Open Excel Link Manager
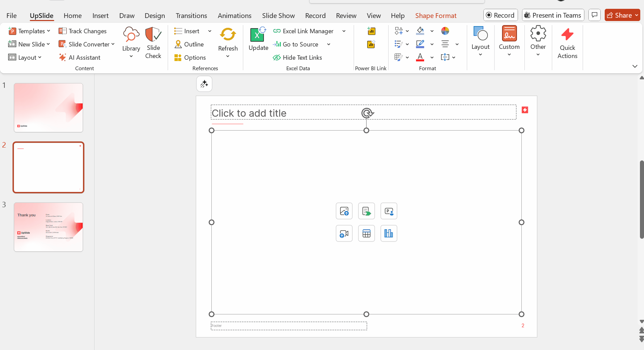 point(304,31)
